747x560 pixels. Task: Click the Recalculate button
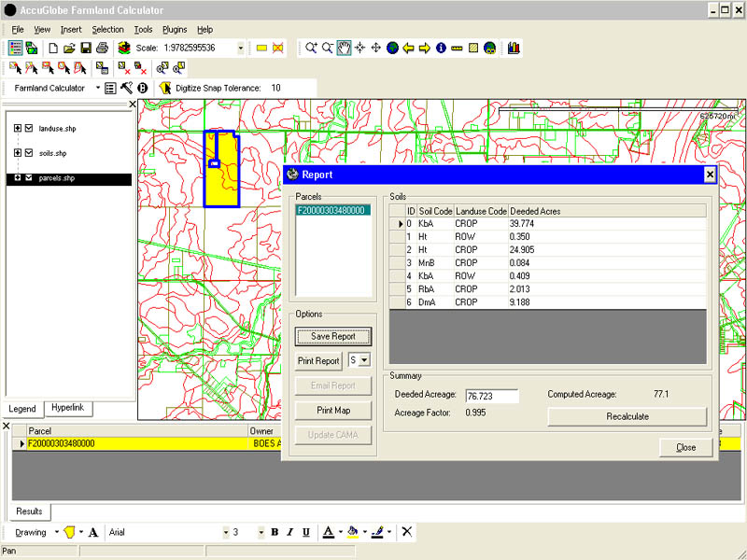pyautogui.click(x=627, y=416)
